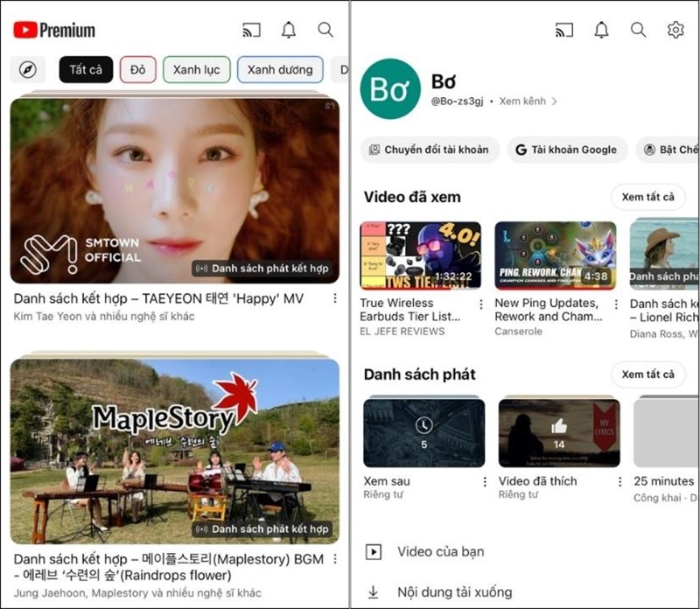700x609 pixels.
Task: Tap channel name "EL JEFE REVIEWS"
Action: tap(402, 332)
